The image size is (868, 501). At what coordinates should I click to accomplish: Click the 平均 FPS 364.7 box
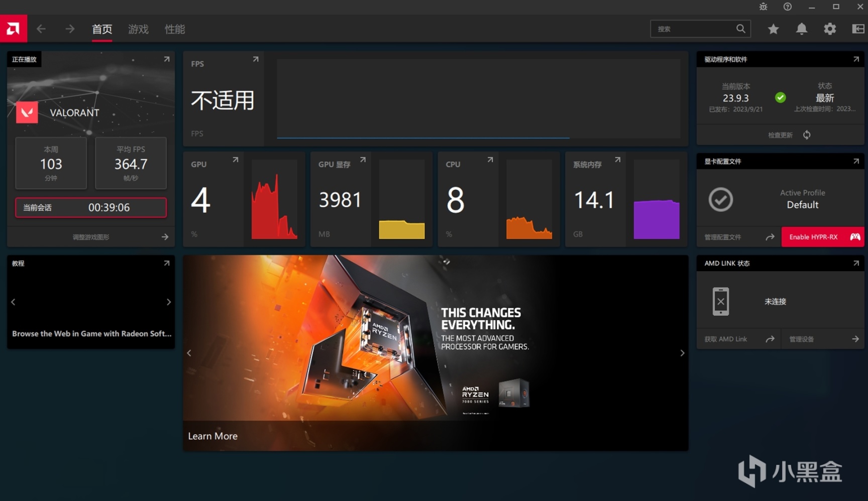[x=131, y=163]
